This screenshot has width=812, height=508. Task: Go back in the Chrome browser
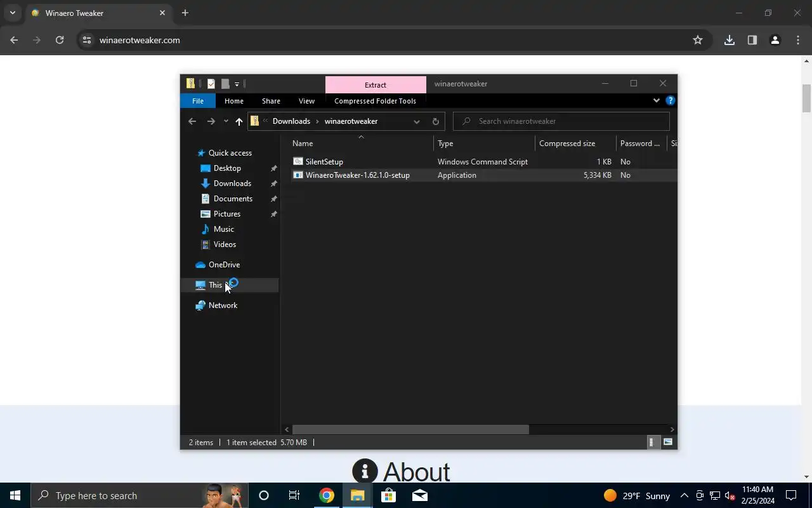pos(14,40)
